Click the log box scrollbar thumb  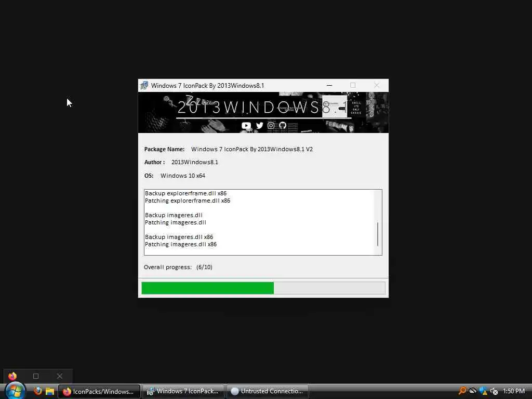pos(378,234)
